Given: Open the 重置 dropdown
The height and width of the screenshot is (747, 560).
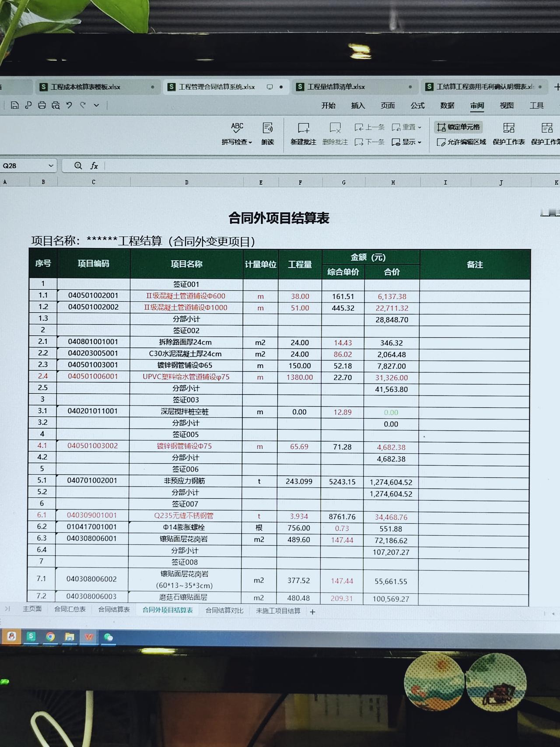Looking at the screenshot, I should 406,127.
